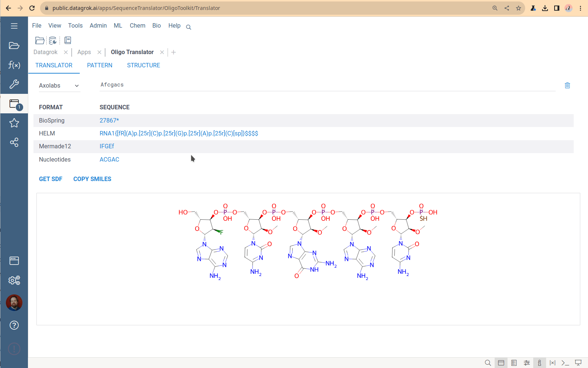588x368 pixels.
Task: Click the COPY SMILES button
Action: click(92, 179)
